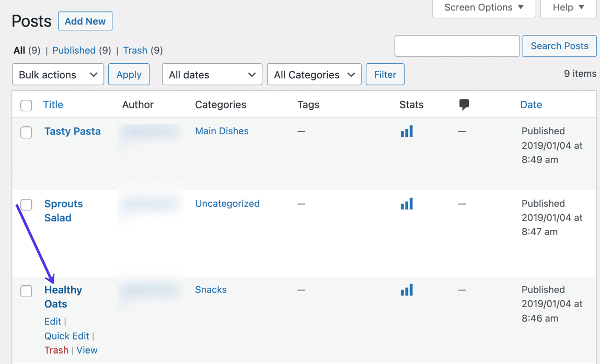Expand the All dates dropdown
The image size is (600, 364).
coord(212,74)
